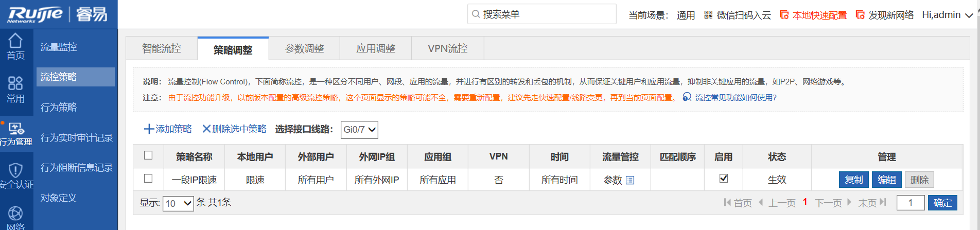Open the 常用 grid icon section
The image size is (980, 230).
[x=15, y=83]
